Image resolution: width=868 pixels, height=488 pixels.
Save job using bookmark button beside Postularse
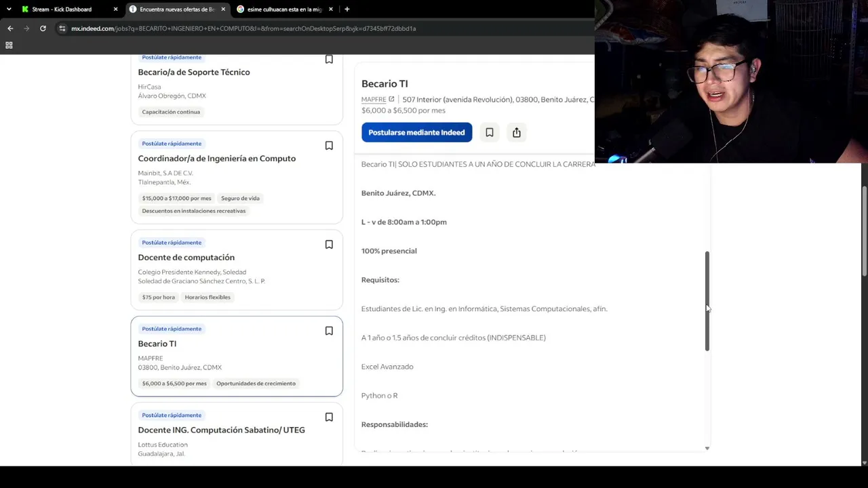490,132
